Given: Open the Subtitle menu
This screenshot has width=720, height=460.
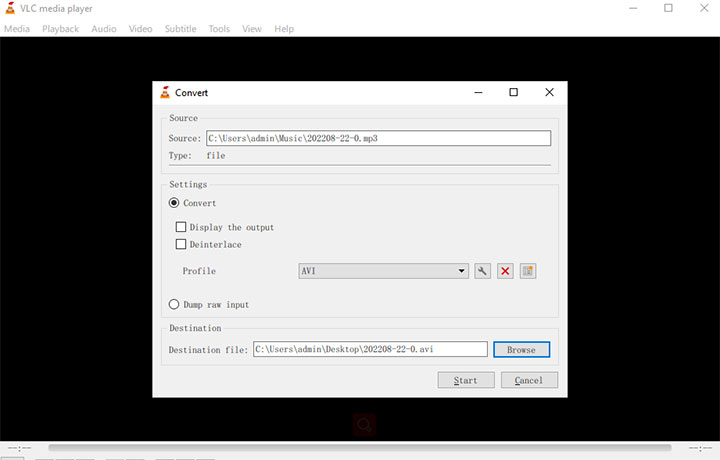Looking at the screenshot, I should click(180, 29).
